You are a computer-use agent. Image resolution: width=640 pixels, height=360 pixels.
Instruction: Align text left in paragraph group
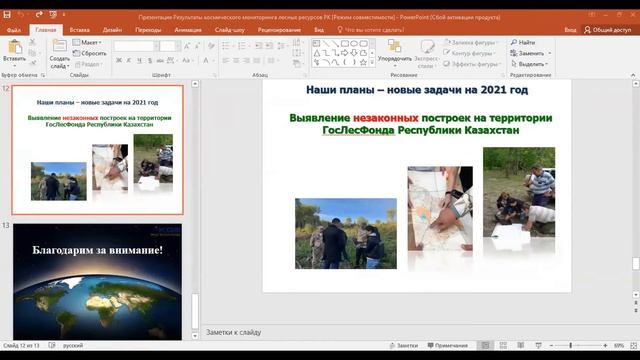pos(226,61)
